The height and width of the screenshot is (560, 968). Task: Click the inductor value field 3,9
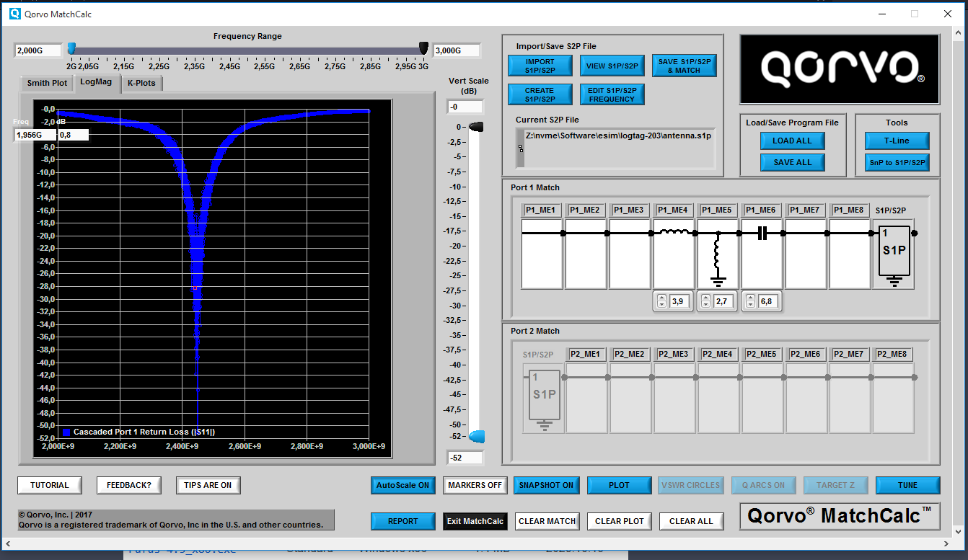pos(680,301)
